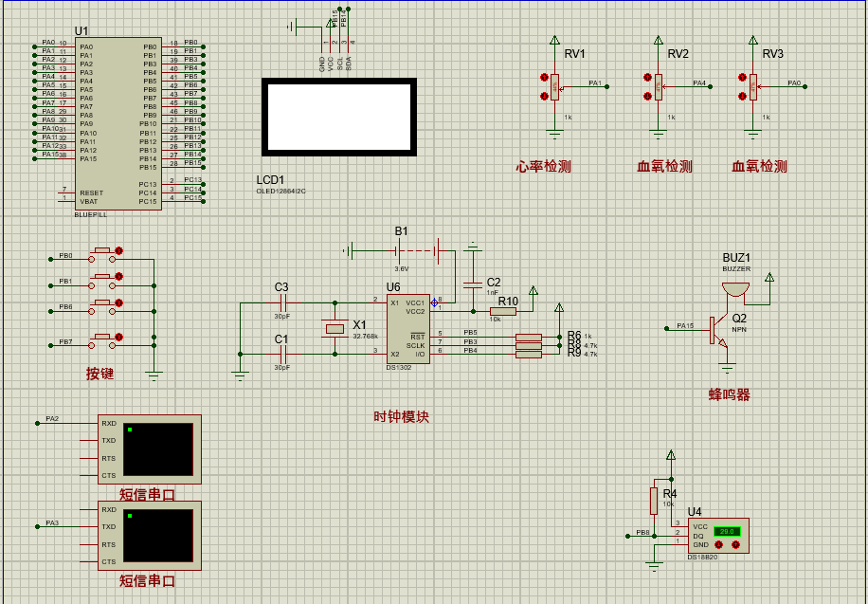Screen dimensions: 868x604
Task: Click the B1 battery symbol
Action: (419, 251)
